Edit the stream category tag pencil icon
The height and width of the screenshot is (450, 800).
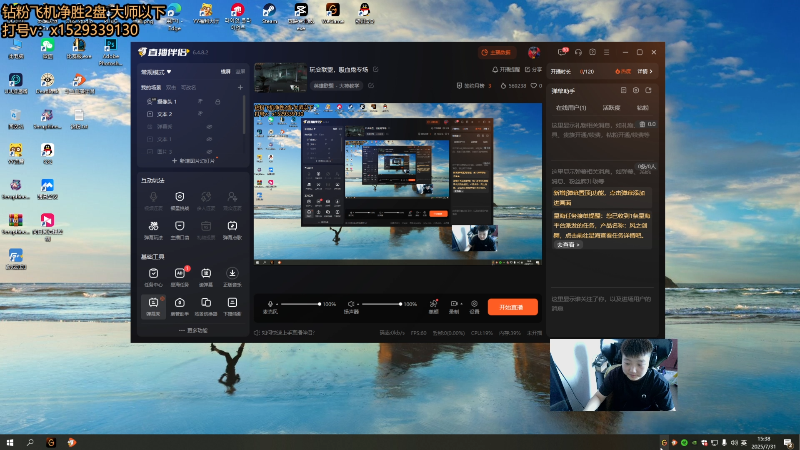(x=371, y=86)
